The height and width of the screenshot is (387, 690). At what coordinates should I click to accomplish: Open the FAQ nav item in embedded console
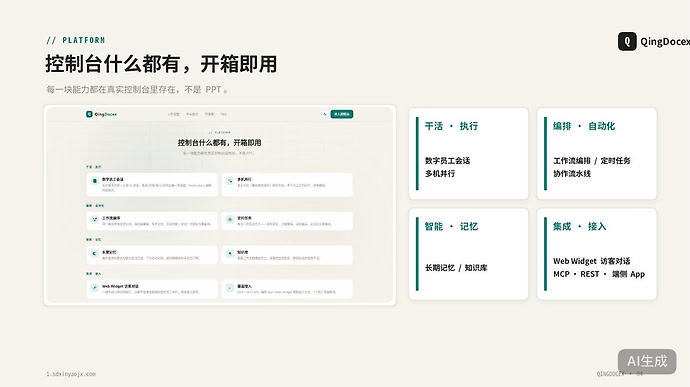(224, 114)
